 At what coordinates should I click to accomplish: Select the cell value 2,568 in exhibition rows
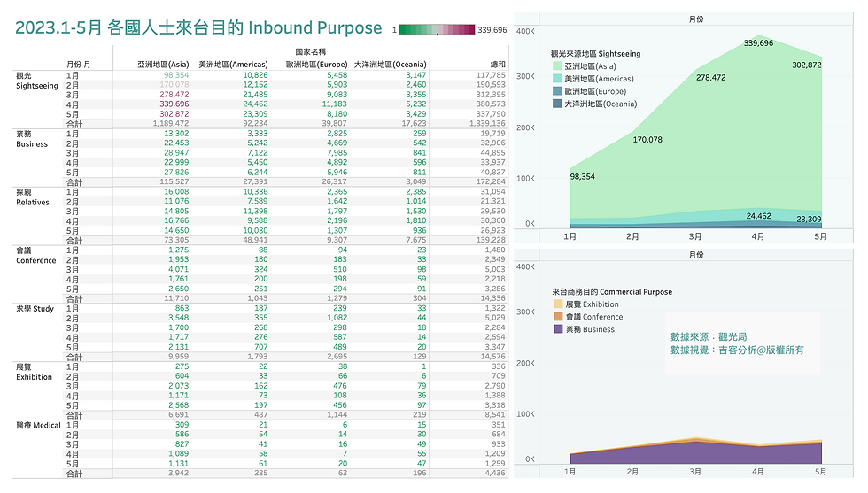pyautogui.click(x=179, y=405)
